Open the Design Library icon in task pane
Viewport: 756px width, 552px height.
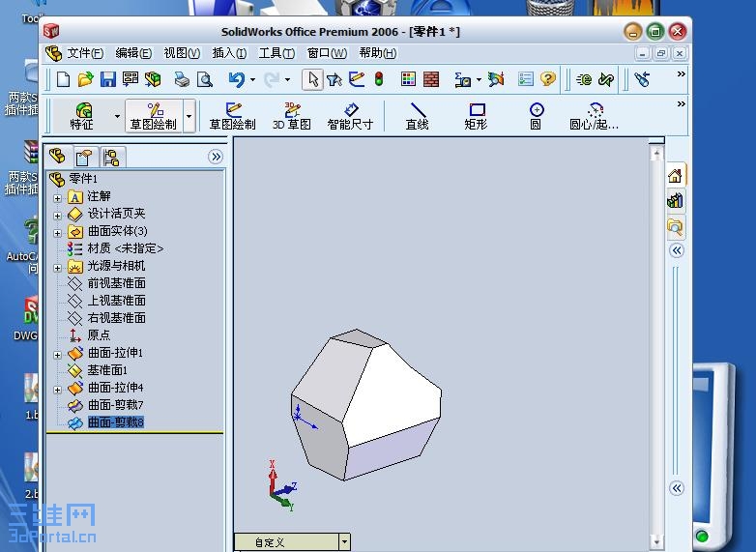click(x=676, y=200)
